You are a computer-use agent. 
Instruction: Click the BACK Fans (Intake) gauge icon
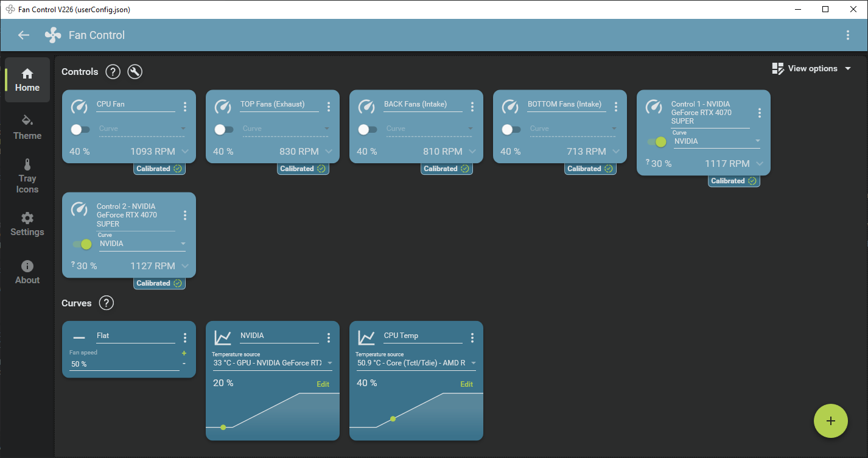click(366, 107)
